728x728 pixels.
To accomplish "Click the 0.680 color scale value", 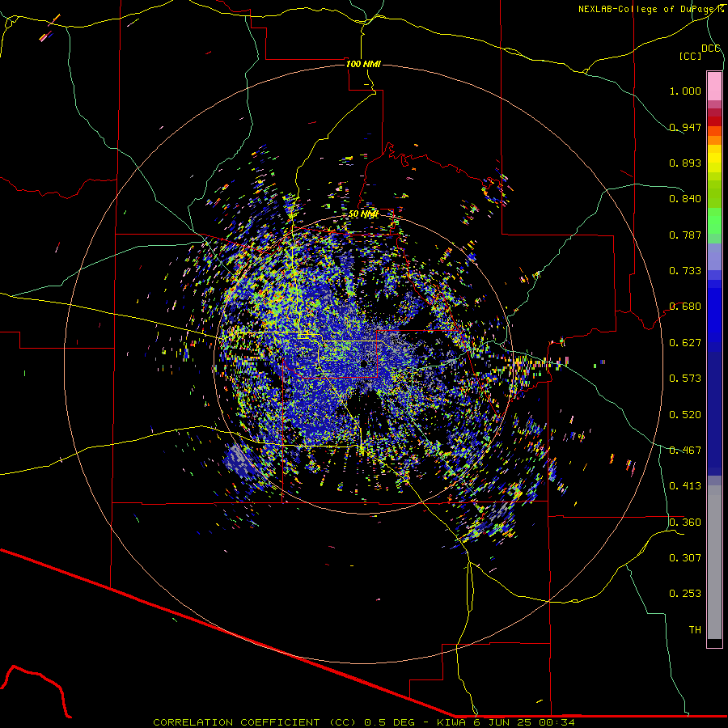I will point(685,307).
